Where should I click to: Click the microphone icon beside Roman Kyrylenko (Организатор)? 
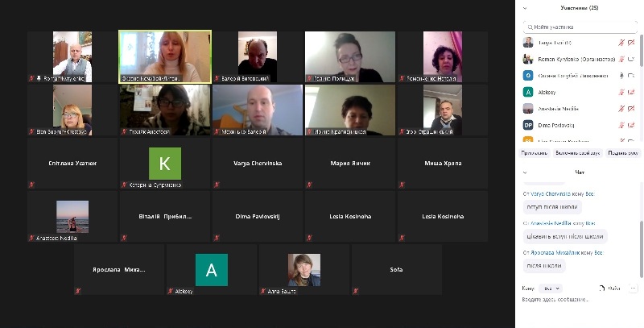pyautogui.click(x=621, y=59)
